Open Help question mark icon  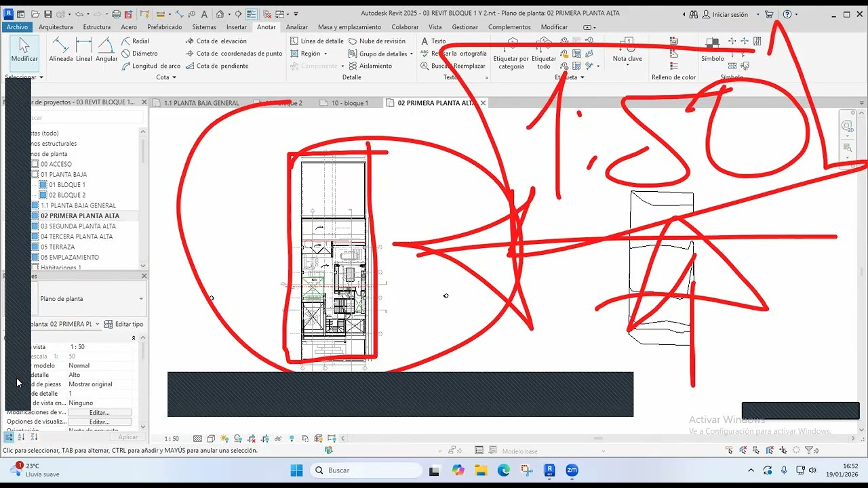pos(787,14)
